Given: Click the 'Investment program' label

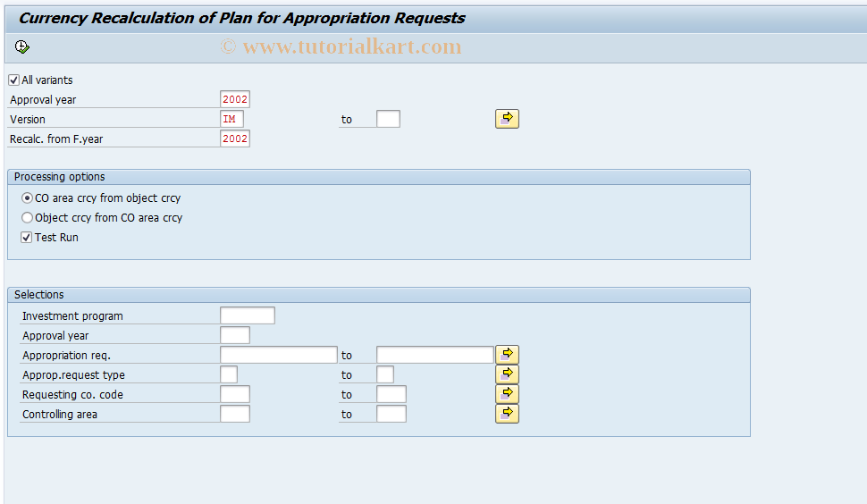Looking at the screenshot, I should point(72,316).
